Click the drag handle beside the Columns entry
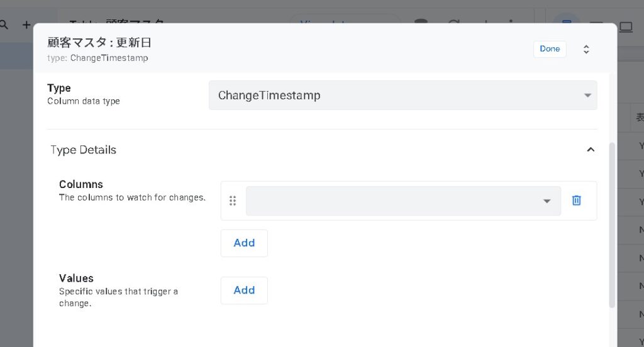 233,201
